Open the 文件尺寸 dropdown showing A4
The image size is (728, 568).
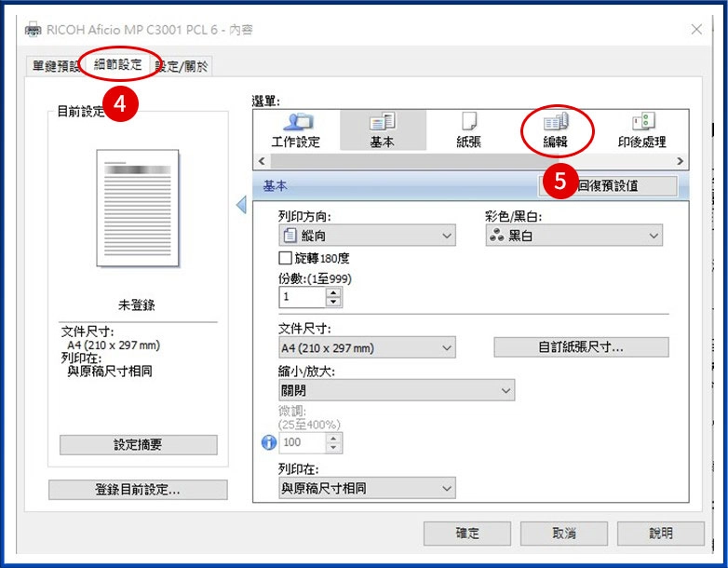(x=367, y=348)
